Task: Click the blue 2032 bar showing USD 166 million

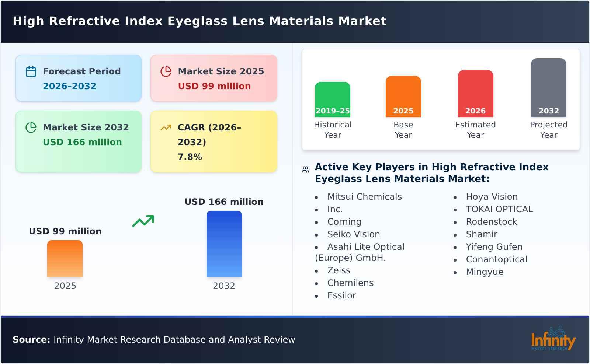Action: coord(224,243)
